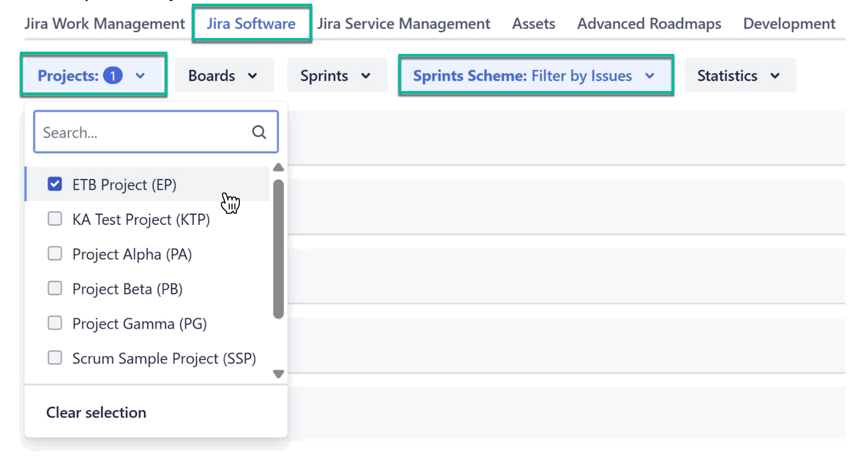
Task: Check Project Gamma (PG) checkbox
Action: click(x=55, y=323)
